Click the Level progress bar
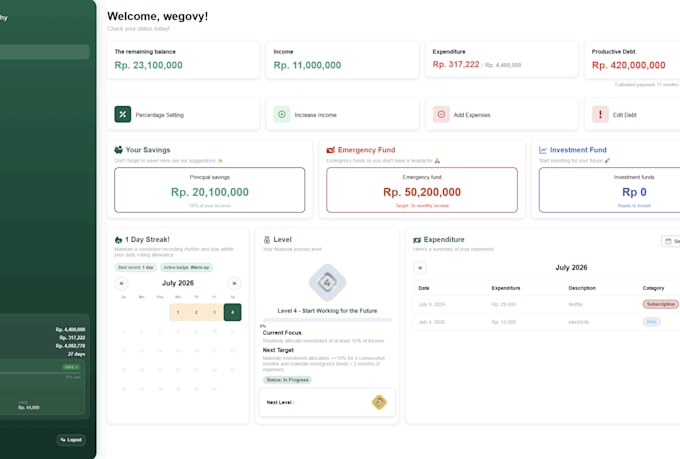This screenshot has height=459, width=680. 327,320
